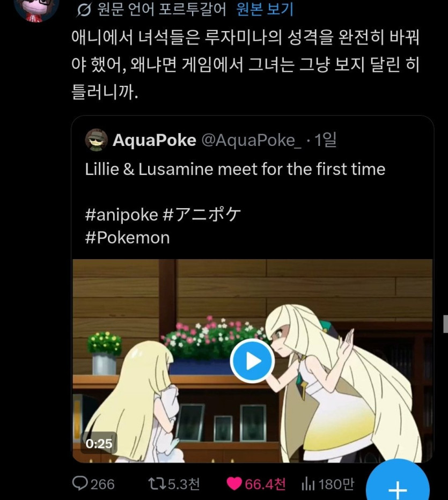Open the quoted tweet text about Lillie
Viewport: 448px width, 500px height.
click(235, 169)
